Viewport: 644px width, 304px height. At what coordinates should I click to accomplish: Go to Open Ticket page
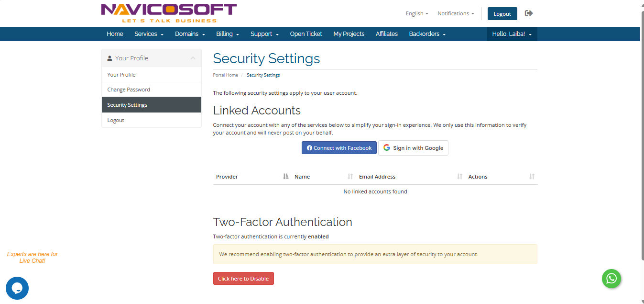pos(306,34)
